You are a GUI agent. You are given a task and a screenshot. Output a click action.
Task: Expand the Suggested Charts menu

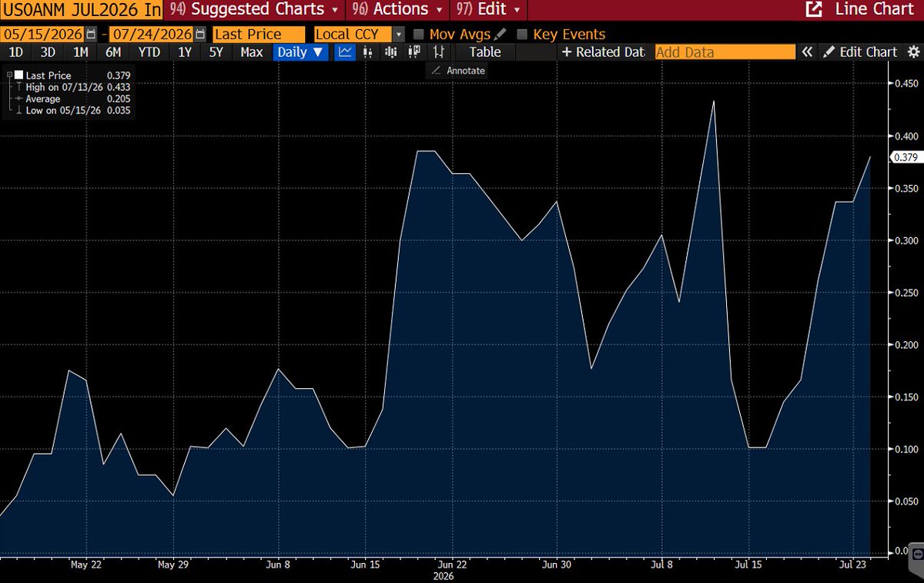[253, 9]
